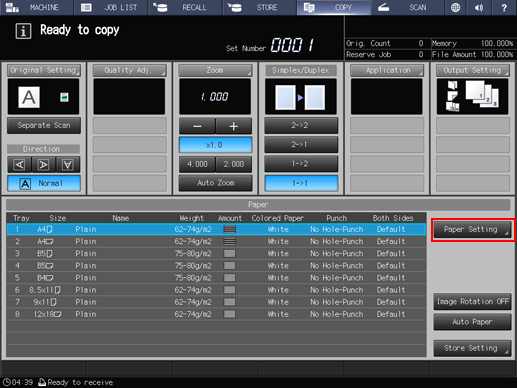Screen dimensions: 517x388
Task: Select Normal direction
Action: point(44,183)
